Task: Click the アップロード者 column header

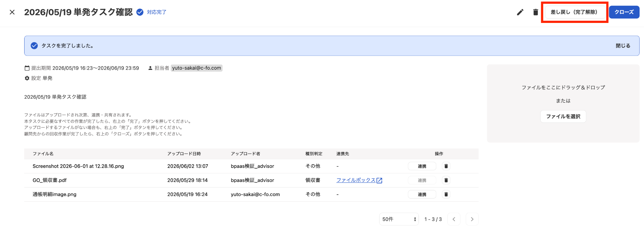Action: click(x=246, y=154)
